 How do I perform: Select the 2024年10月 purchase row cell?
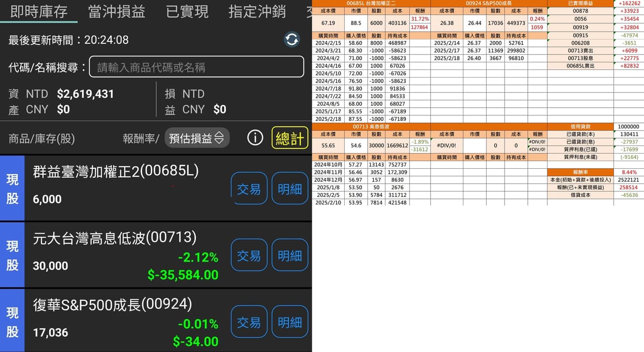tap(328, 165)
